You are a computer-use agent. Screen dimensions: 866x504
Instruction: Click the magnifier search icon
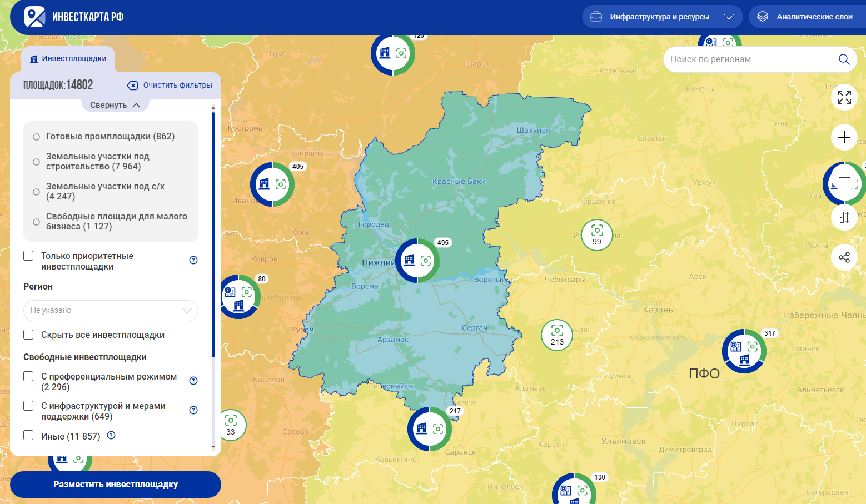[x=844, y=59]
